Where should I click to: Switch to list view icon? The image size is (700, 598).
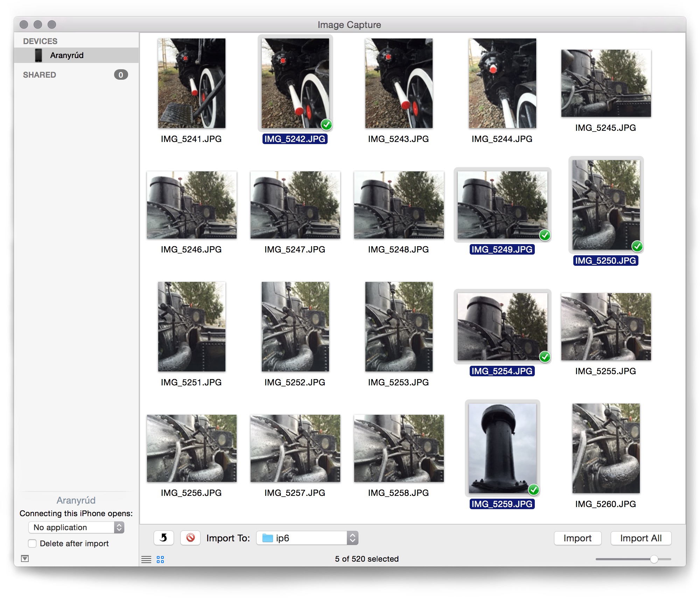pos(146,559)
